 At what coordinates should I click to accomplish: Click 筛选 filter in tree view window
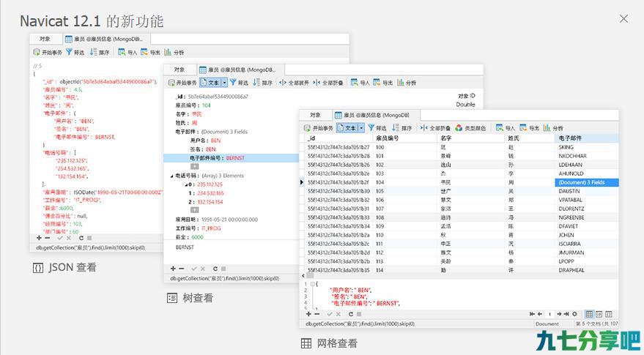click(x=239, y=83)
